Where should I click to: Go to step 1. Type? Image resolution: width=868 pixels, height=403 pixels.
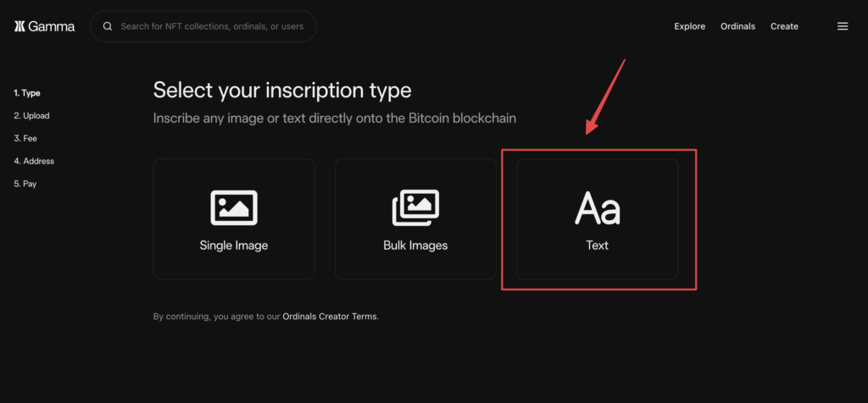27,93
